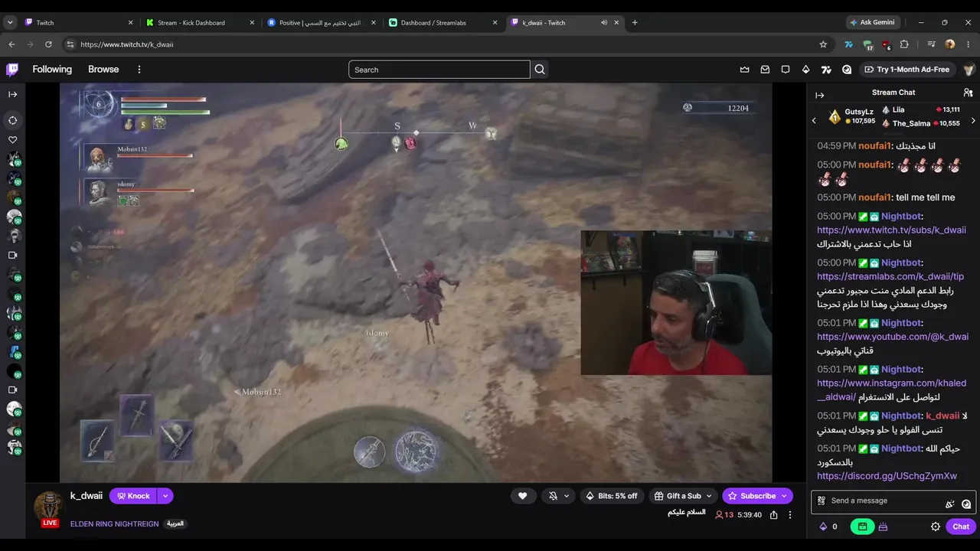Switch to Dashboard / Streamlabs tab
Screen dimensions: 980x551
point(443,23)
